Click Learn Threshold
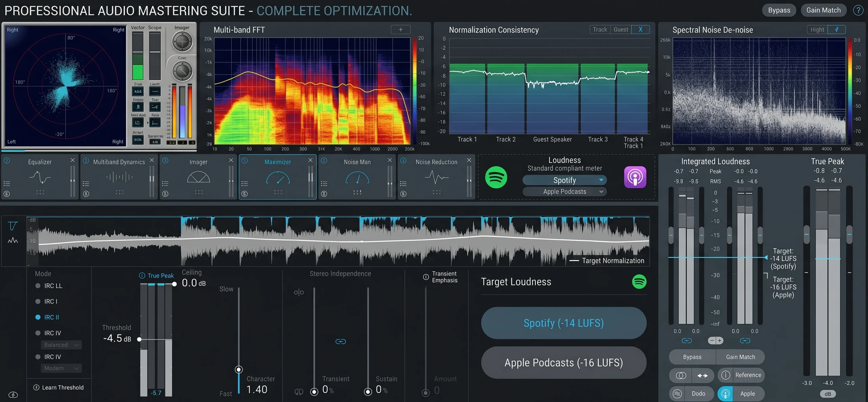The width and height of the screenshot is (868, 402). (x=58, y=387)
